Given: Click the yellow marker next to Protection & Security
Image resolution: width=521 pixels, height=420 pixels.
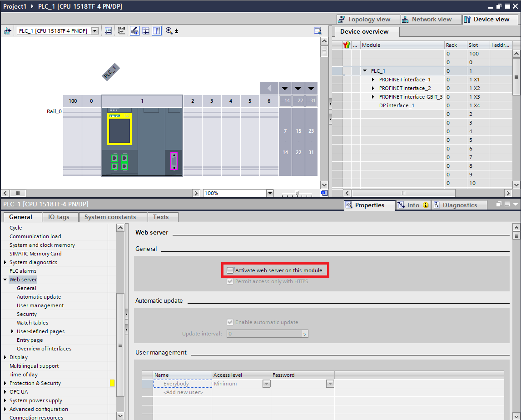Looking at the screenshot, I should click(x=112, y=383).
